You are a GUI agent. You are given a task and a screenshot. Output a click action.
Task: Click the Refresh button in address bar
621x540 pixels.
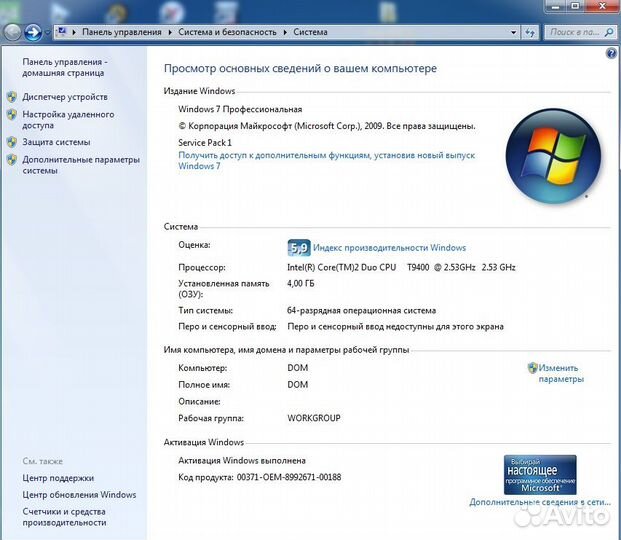530,32
